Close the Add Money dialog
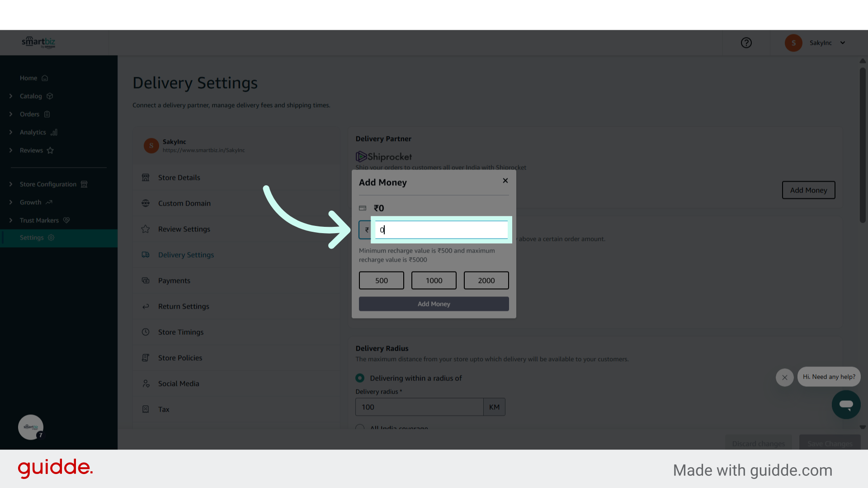Viewport: 868px width, 488px height. pyautogui.click(x=505, y=181)
